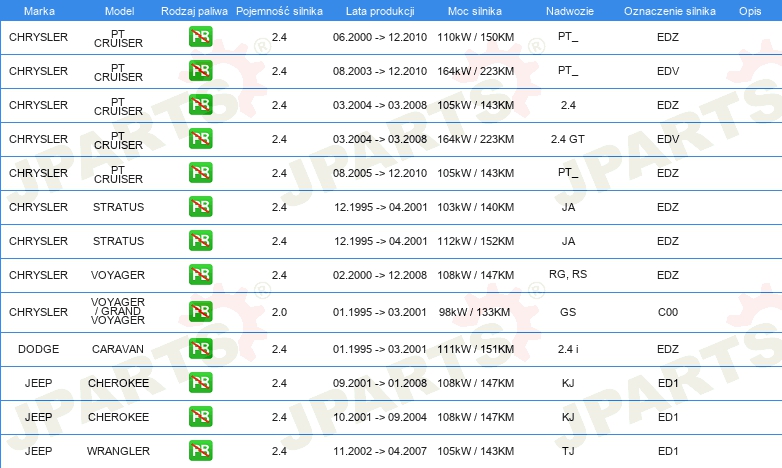Click the Marka column header
782x468 pixels.
pos(39,11)
